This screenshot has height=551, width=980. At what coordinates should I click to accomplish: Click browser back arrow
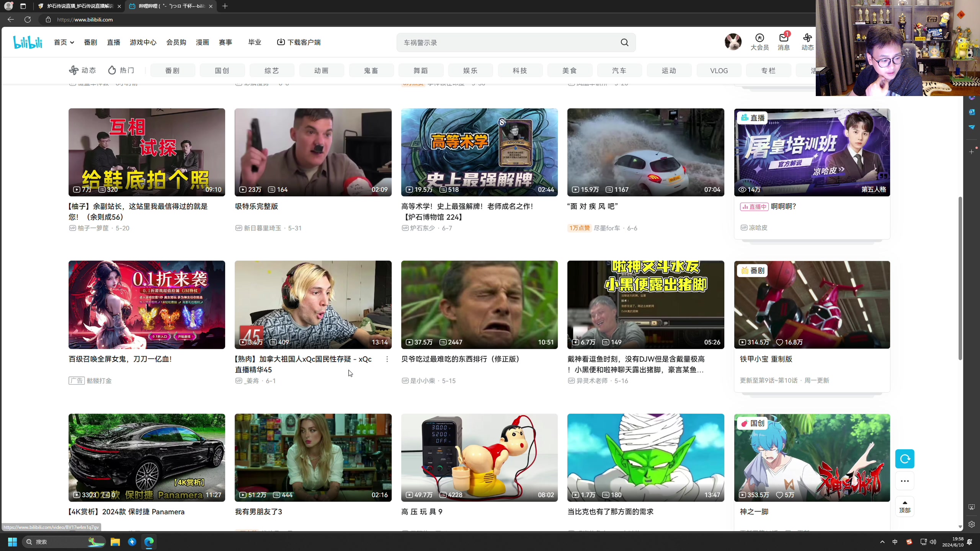pyautogui.click(x=11, y=20)
